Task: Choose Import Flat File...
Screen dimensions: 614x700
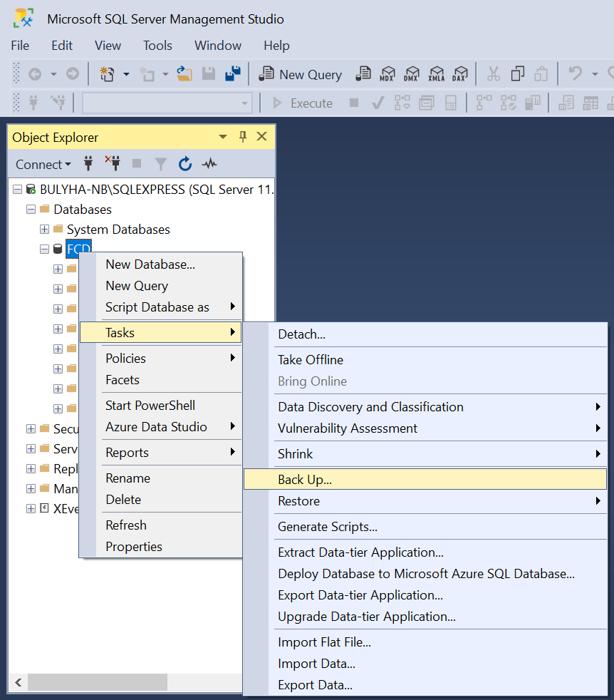Action: (425, 642)
